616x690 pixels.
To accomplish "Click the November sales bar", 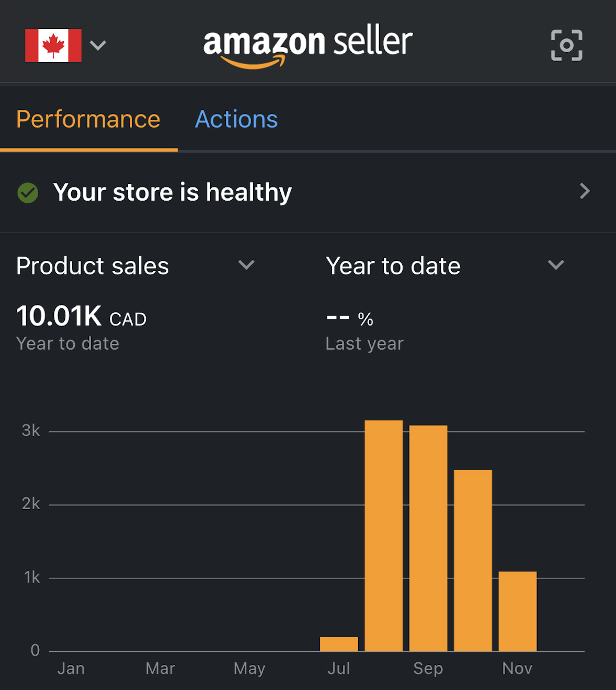I will (x=517, y=612).
